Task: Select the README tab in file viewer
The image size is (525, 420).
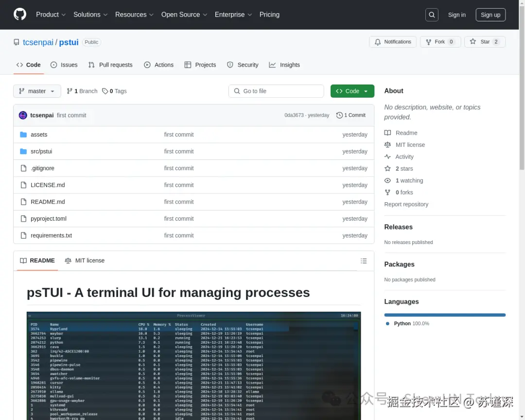Action: [x=37, y=261]
